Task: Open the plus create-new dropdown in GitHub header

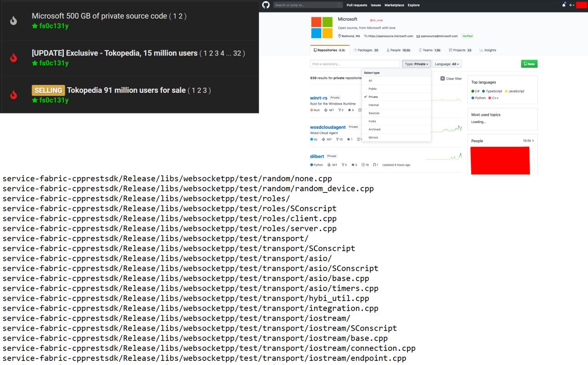Action: [x=571, y=5]
